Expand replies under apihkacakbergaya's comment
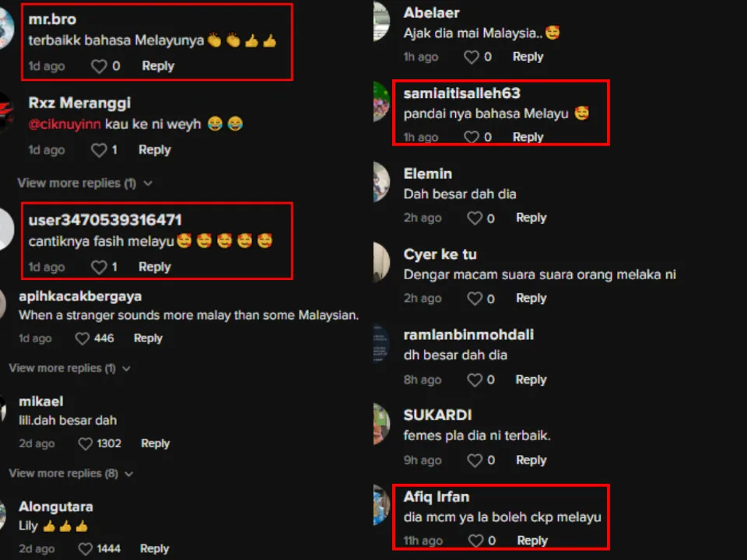The height and width of the screenshot is (560, 747). point(69,368)
